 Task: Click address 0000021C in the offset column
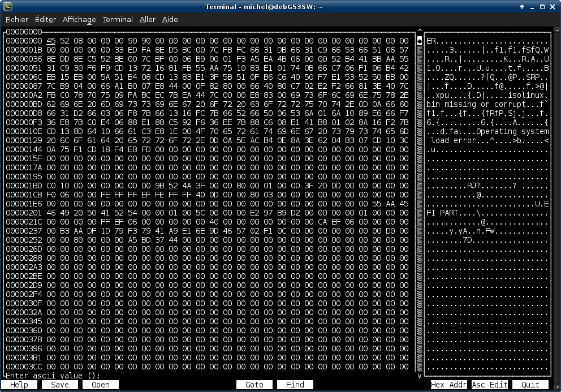click(x=24, y=222)
